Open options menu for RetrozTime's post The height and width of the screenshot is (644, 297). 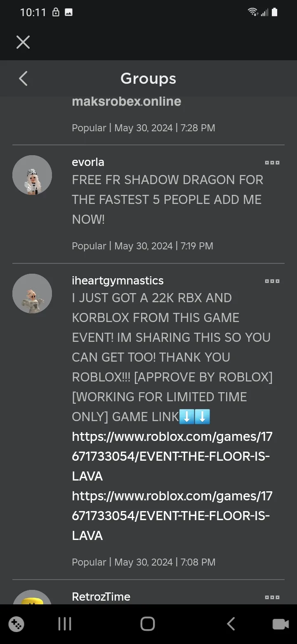pyautogui.click(x=272, y=597)
